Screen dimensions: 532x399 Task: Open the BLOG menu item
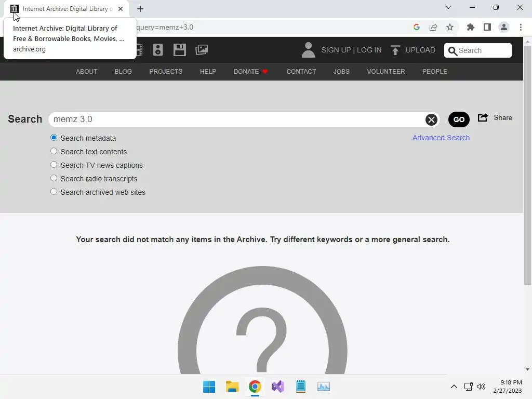[123, 72]
